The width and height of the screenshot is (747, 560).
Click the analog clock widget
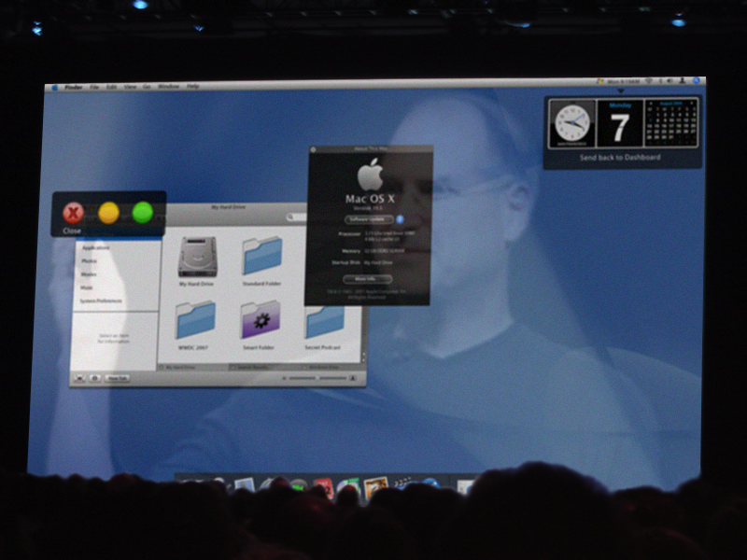571,123
